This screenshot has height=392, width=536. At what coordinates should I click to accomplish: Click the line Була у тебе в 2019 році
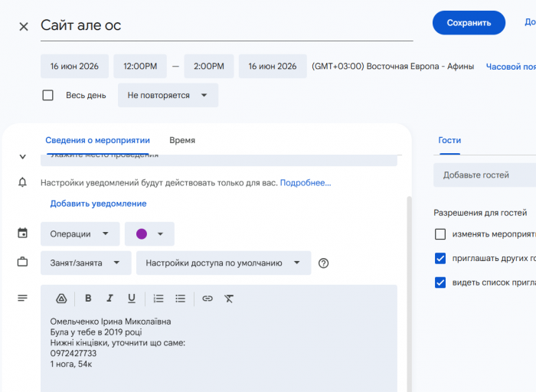click(x=96, y=332)
